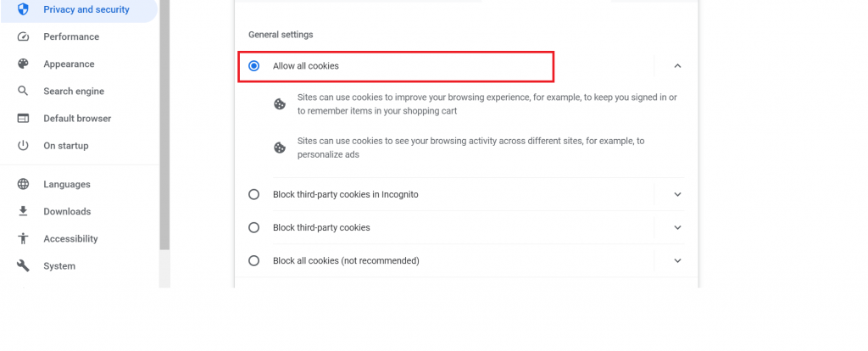Select Block third-party cookies in Incognito radio
The image size is (868, 351).
(x=253, y=194)
